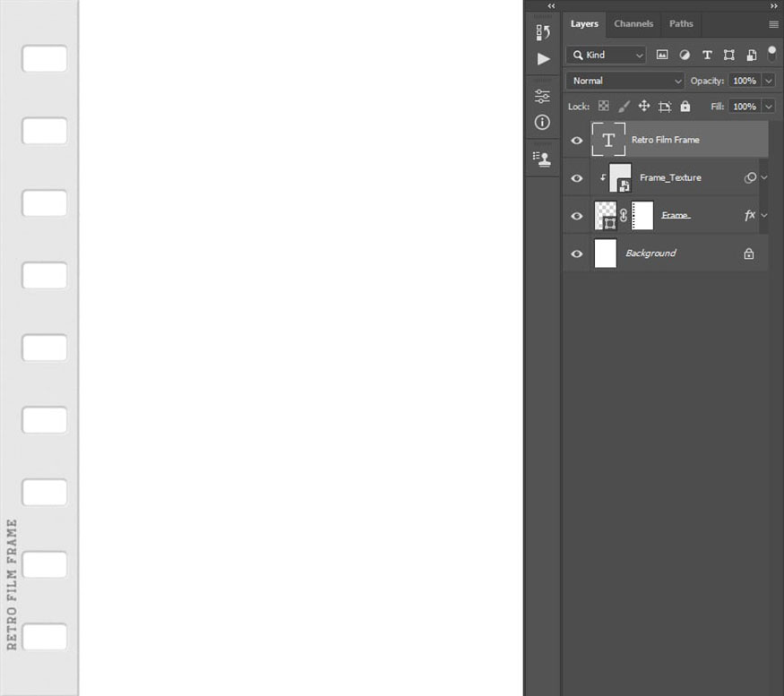The image size is (784, 696).
Task: Switch to the Paths tab
Action: coord(681,23)
